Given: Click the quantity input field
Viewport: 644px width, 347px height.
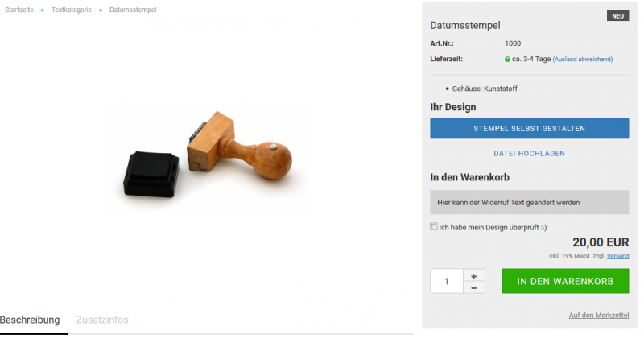Looking at the screenshot, I should 447,281.
